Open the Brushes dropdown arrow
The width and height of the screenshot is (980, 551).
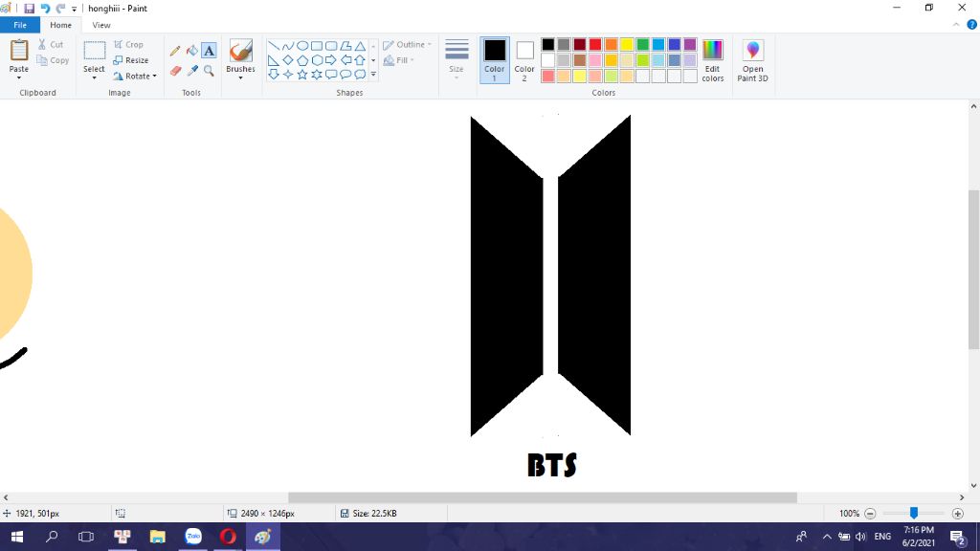tap(240, 77)
